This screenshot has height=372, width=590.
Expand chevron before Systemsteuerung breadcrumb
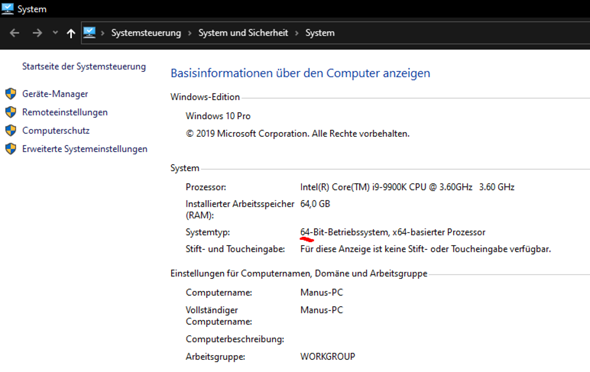tap(102, 33)
